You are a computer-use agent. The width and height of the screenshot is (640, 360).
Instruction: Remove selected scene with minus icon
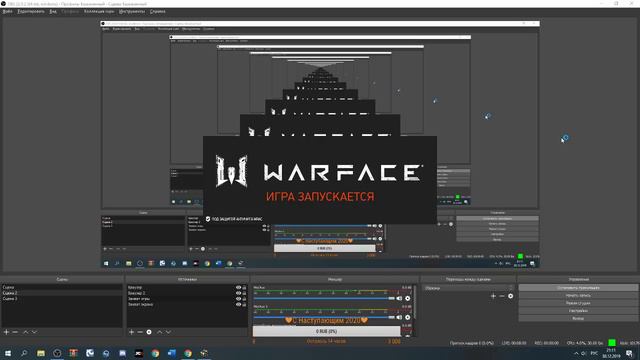point(15,332)
